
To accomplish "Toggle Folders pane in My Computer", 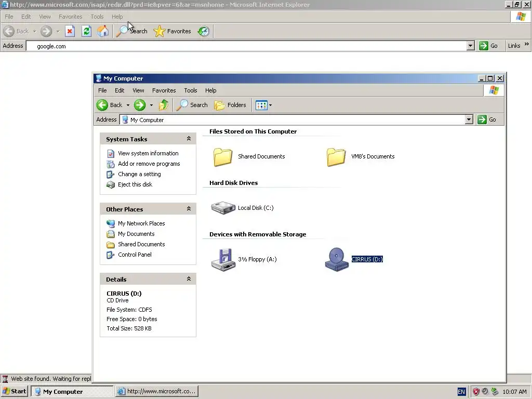I will click(230, 105).
